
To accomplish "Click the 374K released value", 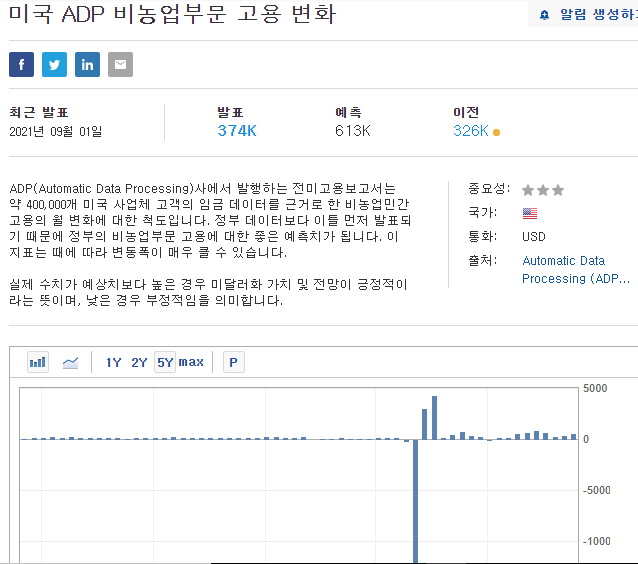I will [x=237, y=131].
